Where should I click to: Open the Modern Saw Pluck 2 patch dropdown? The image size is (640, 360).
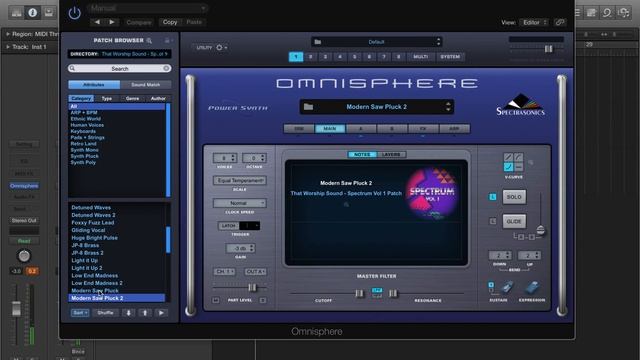376,107
